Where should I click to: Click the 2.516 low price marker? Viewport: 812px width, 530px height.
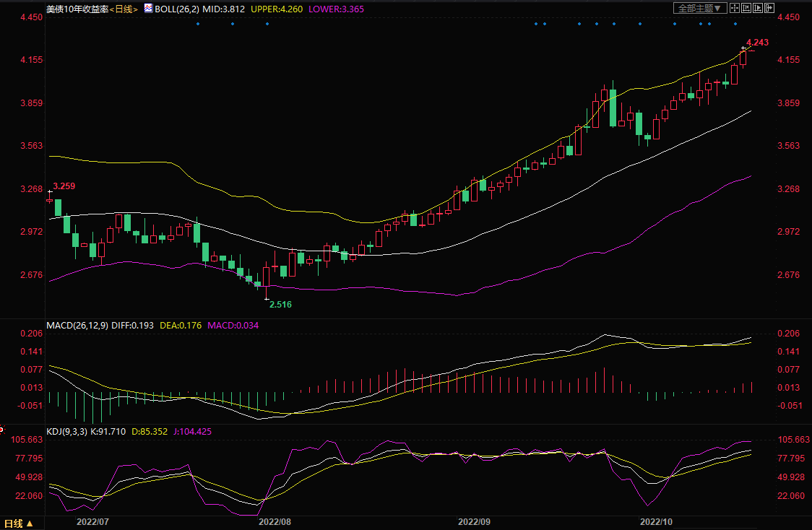pos(280,305)
